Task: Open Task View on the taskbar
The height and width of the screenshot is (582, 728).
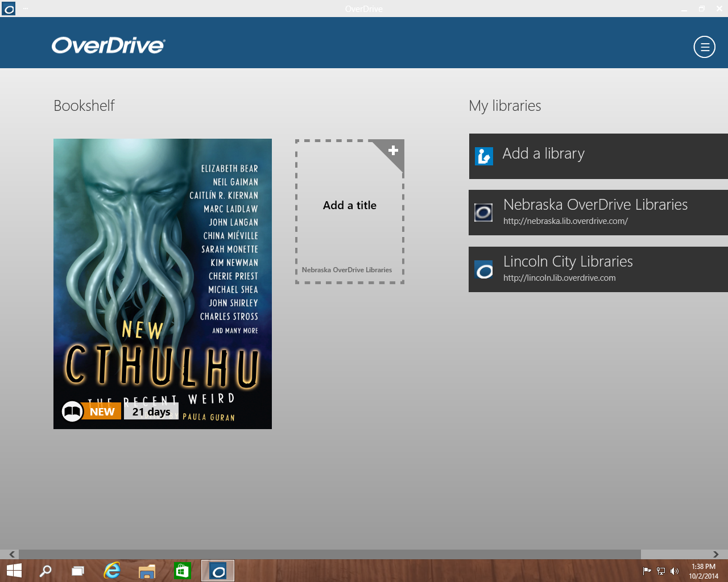Action: [x=78, y=571]
